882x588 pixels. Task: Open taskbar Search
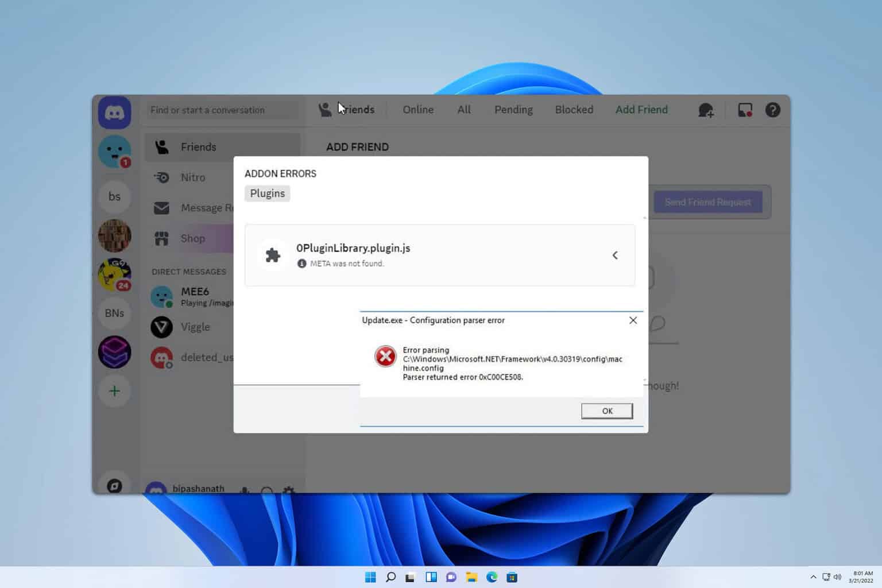pos(390,577)
